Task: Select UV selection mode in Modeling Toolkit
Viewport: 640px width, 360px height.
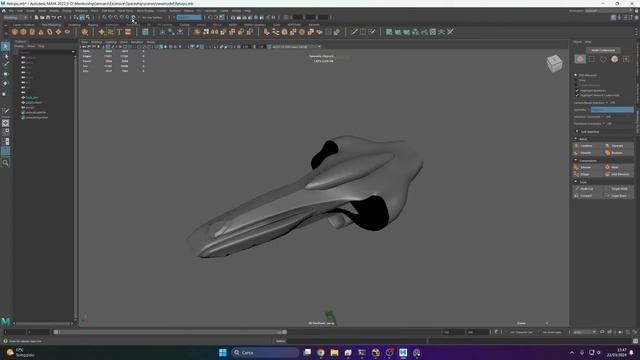Action: [x=626, y=59]
